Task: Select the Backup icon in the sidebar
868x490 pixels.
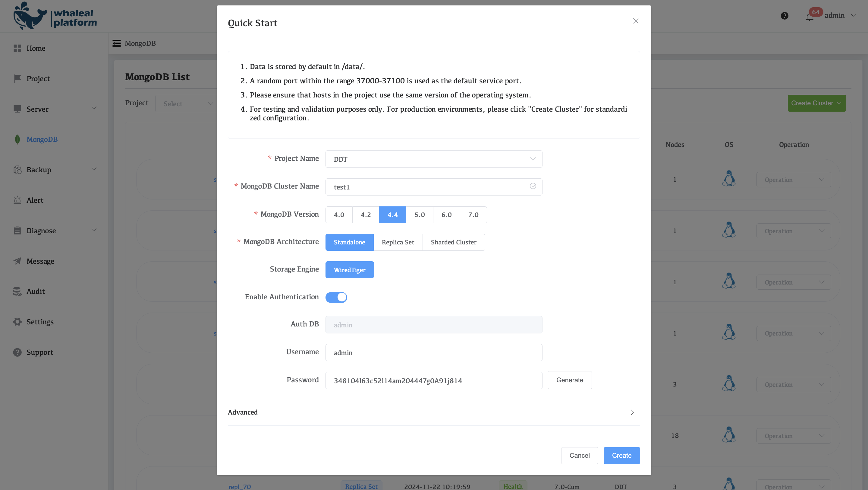Action: (x=17, y=170)
